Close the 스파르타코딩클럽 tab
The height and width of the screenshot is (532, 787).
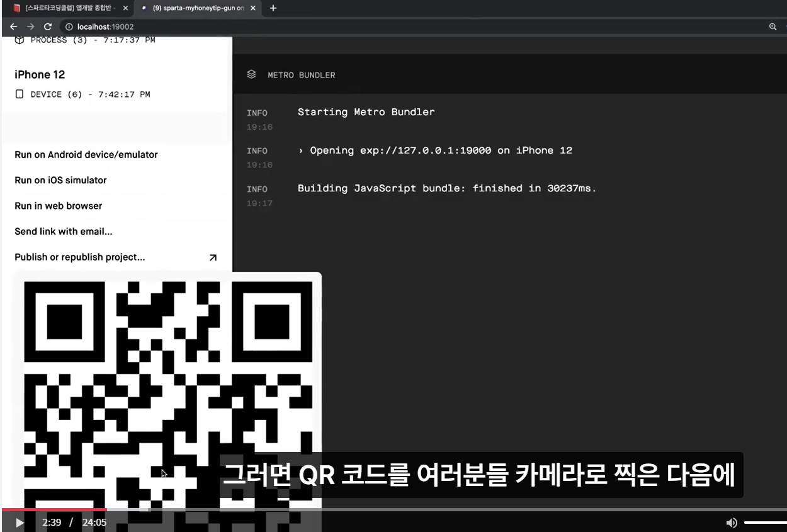point(125,8)
